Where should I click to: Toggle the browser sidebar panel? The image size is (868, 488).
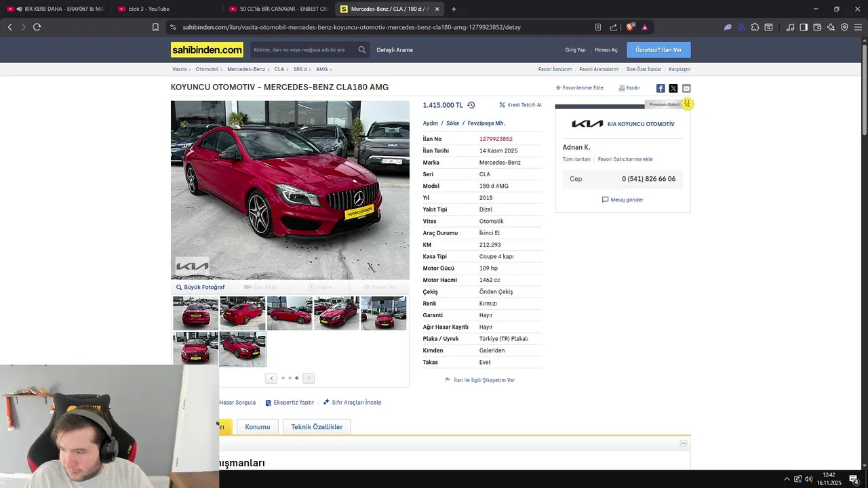click(804, 27)
